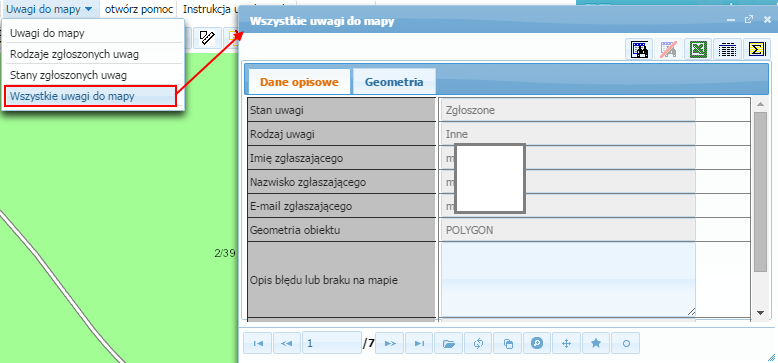Select Wszystkie uwagi do mapy menu entry
Screen dimensions: 778x363
(90, 96)
